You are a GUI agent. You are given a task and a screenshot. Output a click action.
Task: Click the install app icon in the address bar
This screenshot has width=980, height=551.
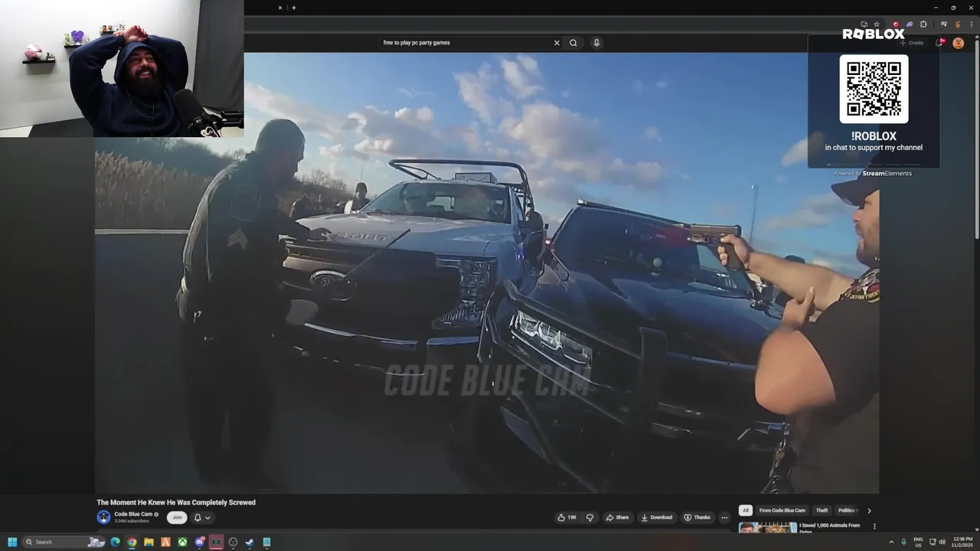[x=864, y=24]
